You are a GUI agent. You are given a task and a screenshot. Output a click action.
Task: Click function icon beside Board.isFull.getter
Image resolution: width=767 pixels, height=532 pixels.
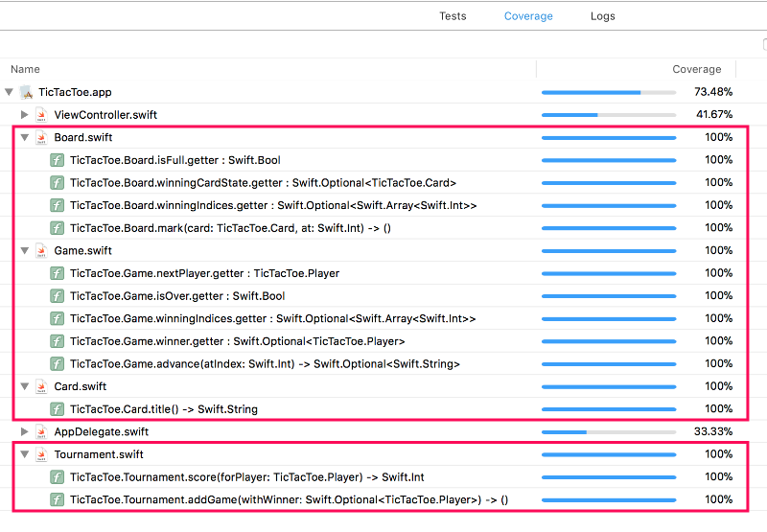(x=58, y=160)
